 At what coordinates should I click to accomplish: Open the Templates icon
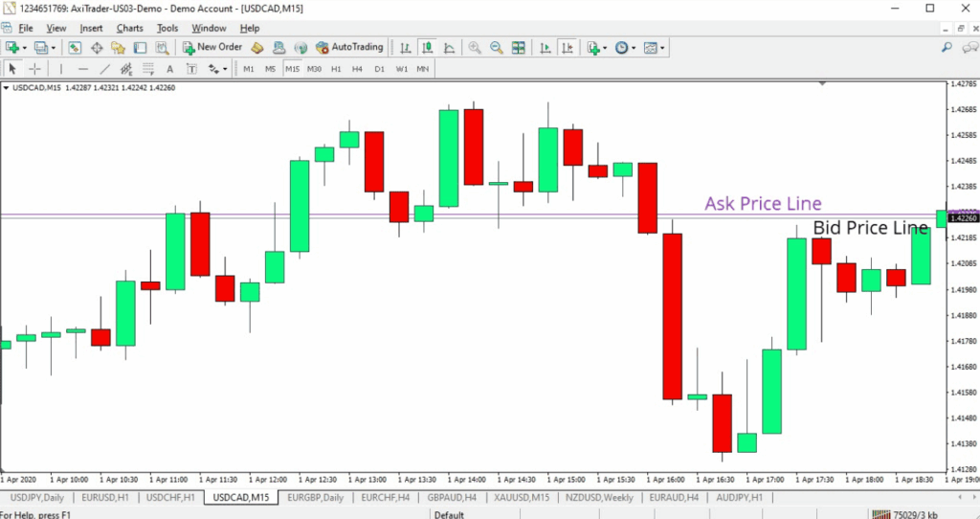pyautogui.click(x=651, y=48)
